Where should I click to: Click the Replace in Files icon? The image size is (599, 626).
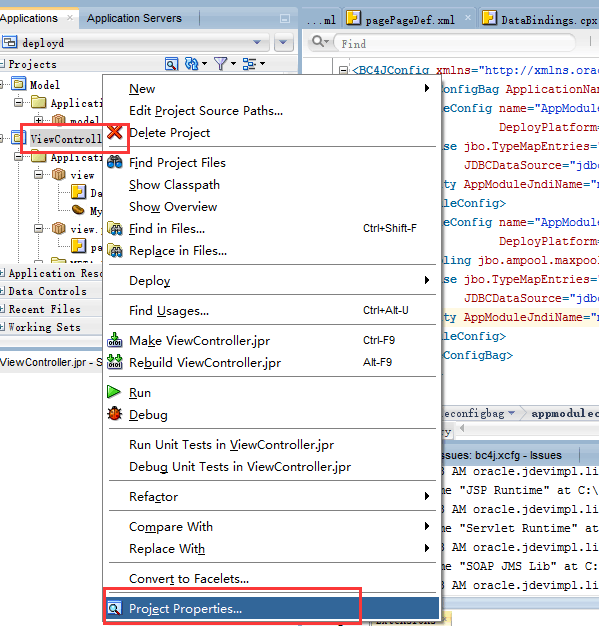tap(115, 250)
